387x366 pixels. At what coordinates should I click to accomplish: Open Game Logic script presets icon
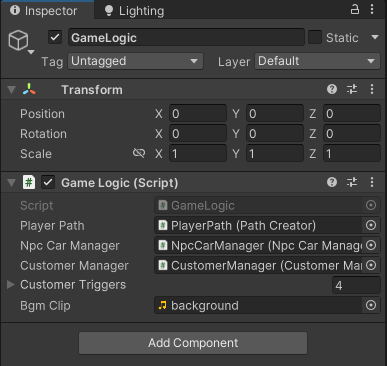[352, 182]
